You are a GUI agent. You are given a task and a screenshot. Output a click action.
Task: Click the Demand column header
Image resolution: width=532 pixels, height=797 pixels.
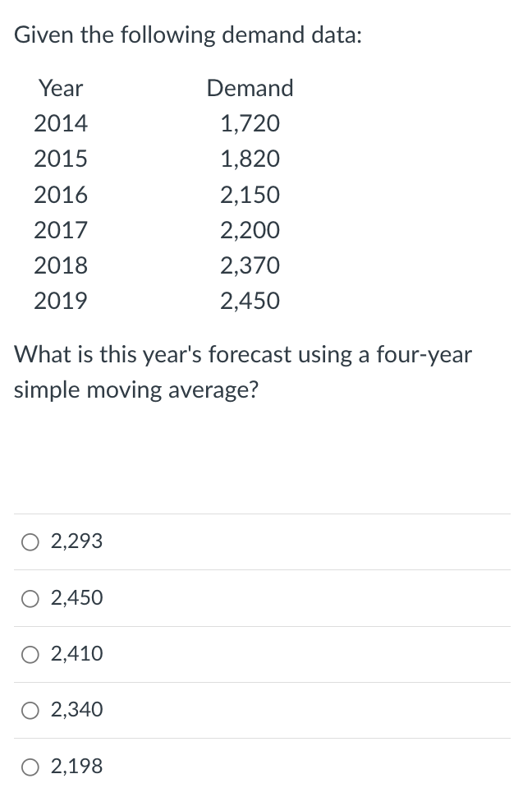[x=250, y=89]
